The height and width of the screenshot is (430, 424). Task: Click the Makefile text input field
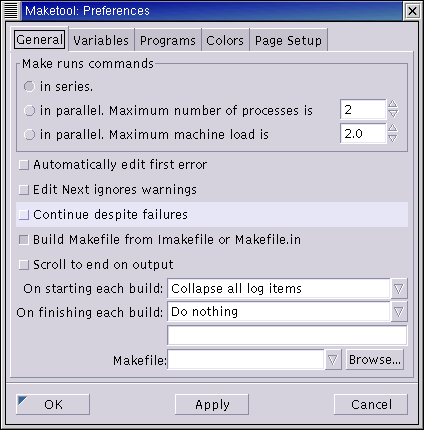246,360
